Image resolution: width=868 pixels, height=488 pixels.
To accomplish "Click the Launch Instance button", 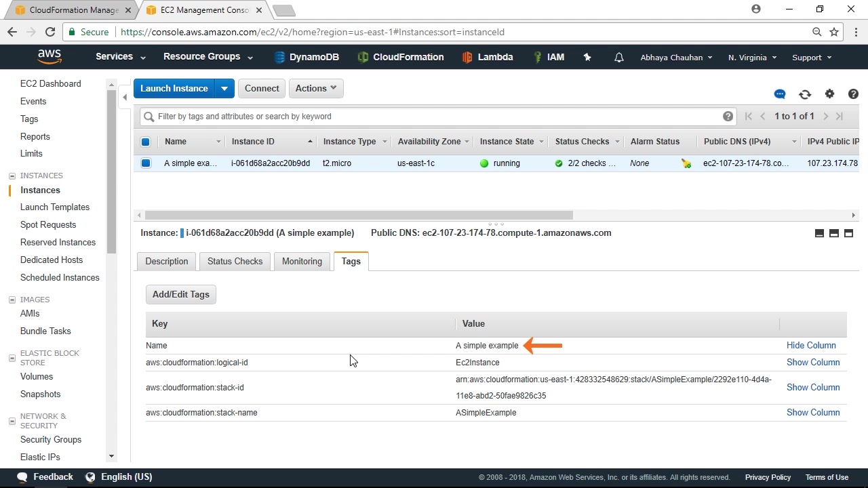I will tap(174, 89).
